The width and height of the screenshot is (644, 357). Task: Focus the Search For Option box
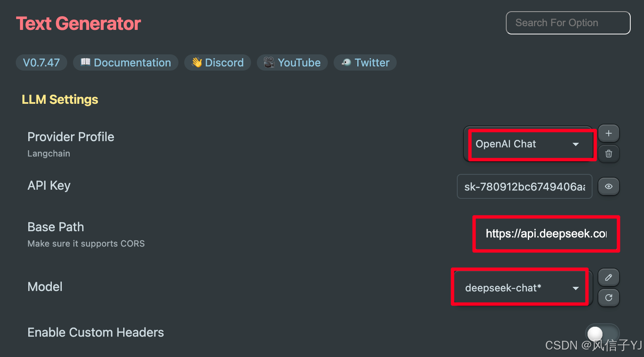568,23
